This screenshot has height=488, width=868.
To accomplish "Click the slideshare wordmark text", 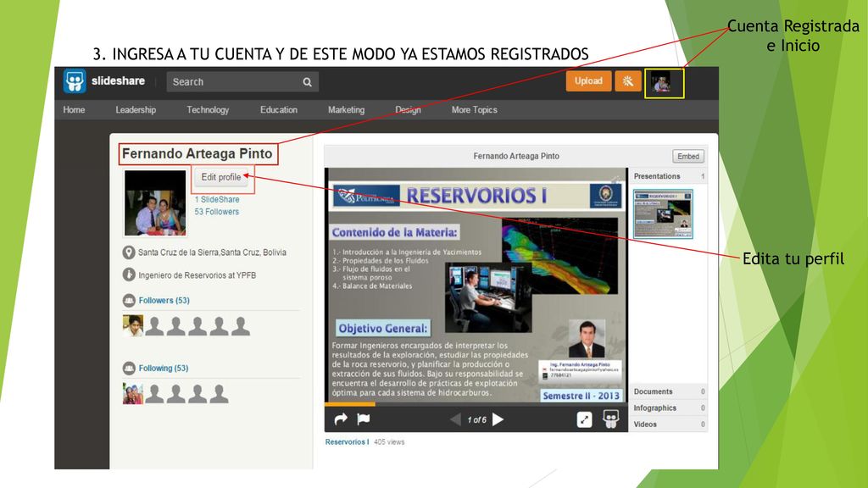I will [x=118, y=80].
